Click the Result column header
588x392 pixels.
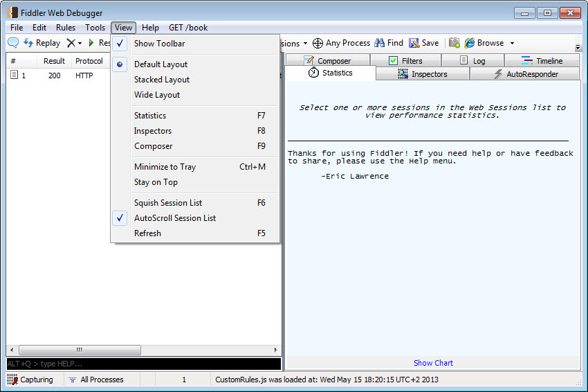tap(54, 61)
